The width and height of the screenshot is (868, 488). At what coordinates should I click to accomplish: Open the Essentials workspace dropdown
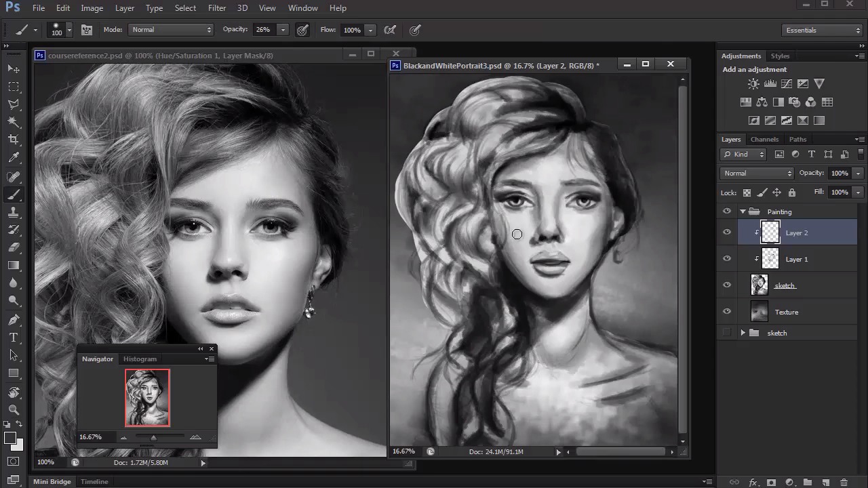823,30
